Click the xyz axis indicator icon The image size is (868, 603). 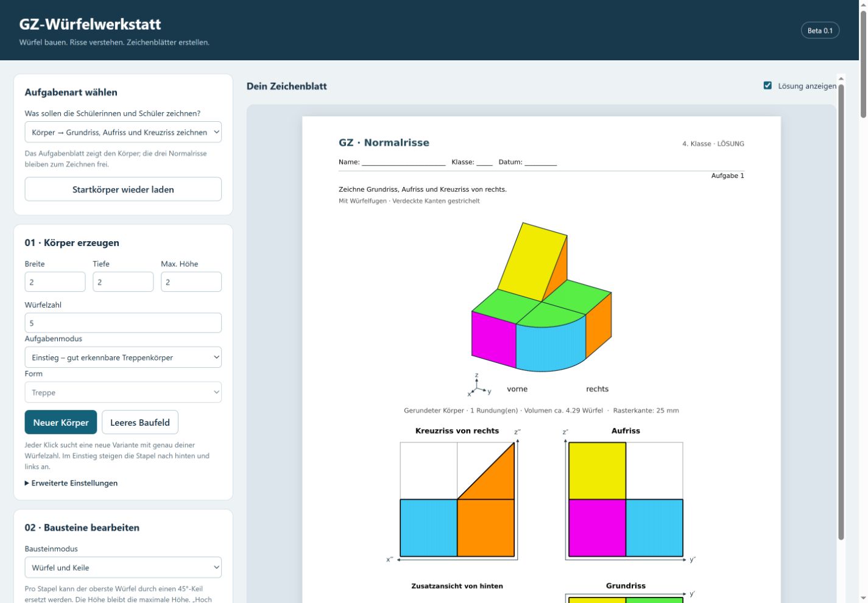pyautogui.click(x=478, y=386)
